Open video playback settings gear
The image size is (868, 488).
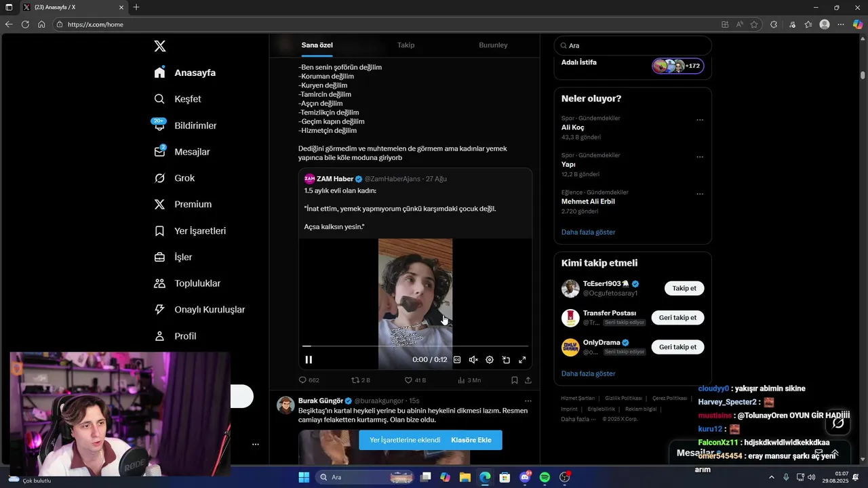pyautogui.click(x=490, y=360)
